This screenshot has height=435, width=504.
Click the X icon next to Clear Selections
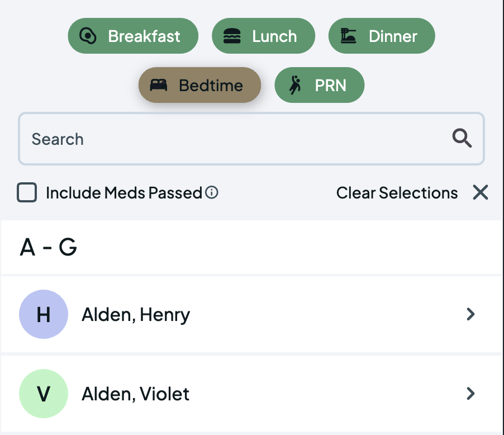click(480, 193)
